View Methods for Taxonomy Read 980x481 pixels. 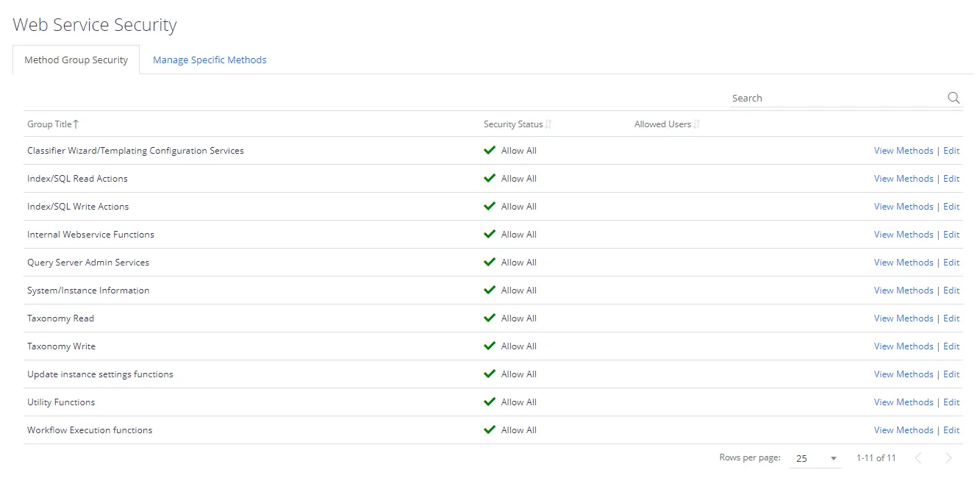coord(904,318)
